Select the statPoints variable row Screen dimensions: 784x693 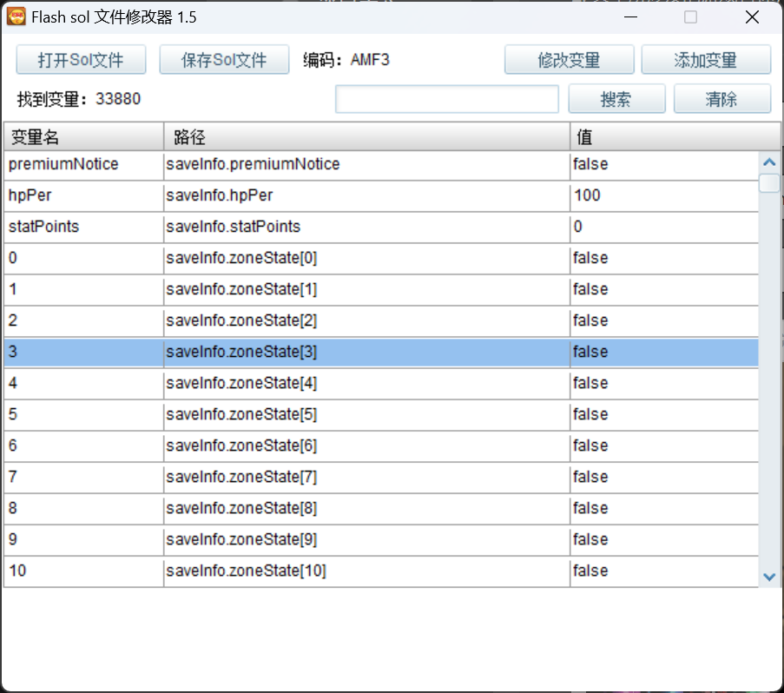(x=83, y=227)
